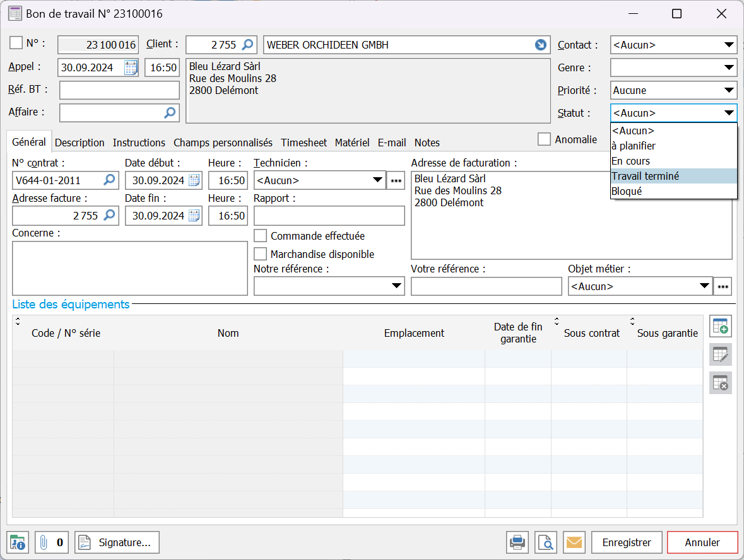This screenshot has width=744, height=560.
Task: Switch to the Timesheet tab
Action: coord(304,143)
